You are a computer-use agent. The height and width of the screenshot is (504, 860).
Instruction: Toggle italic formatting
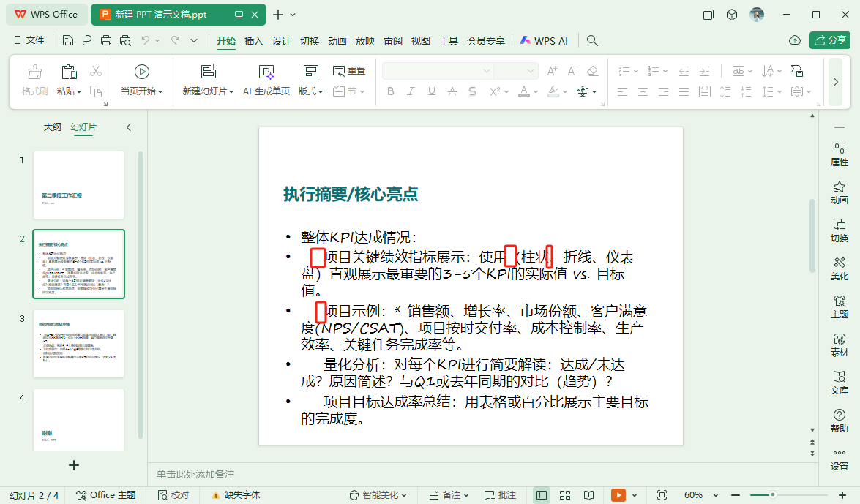tap(411, 91)
